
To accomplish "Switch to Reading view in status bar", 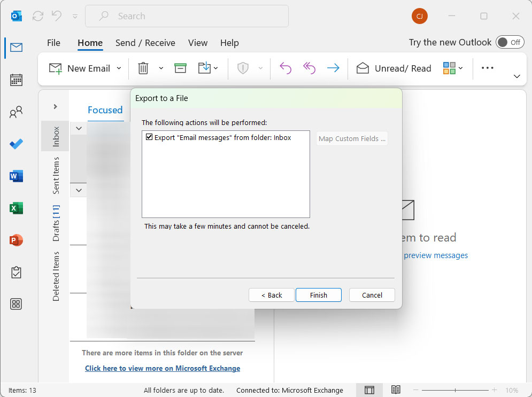I will click(396, 390).
